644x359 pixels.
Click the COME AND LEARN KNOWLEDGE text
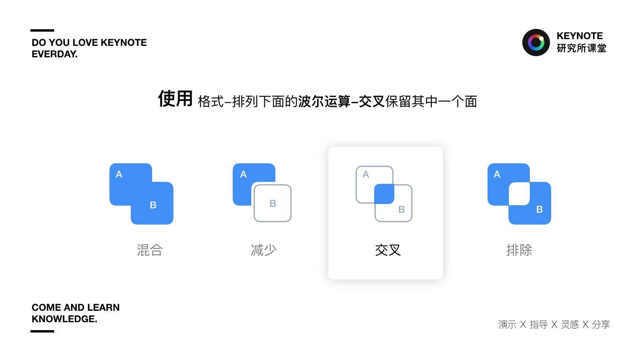[x=75, y=313]
